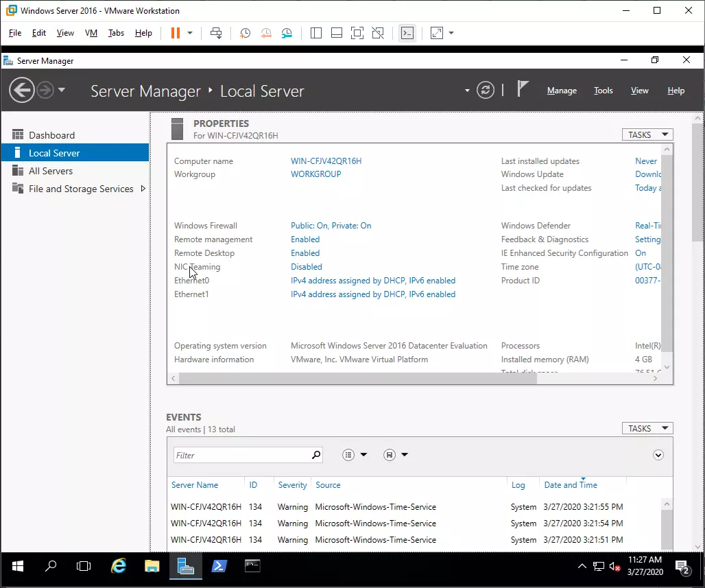Click Enabled link next to Remote Desktop
Image resolution: width=705 pixels, height=588 pixels.
tap(305, 253)
